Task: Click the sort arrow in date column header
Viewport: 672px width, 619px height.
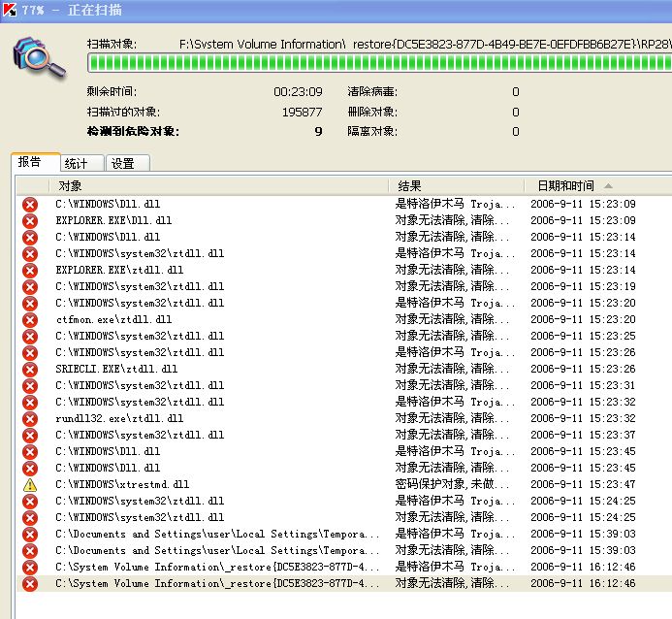Action: [608, 186]
